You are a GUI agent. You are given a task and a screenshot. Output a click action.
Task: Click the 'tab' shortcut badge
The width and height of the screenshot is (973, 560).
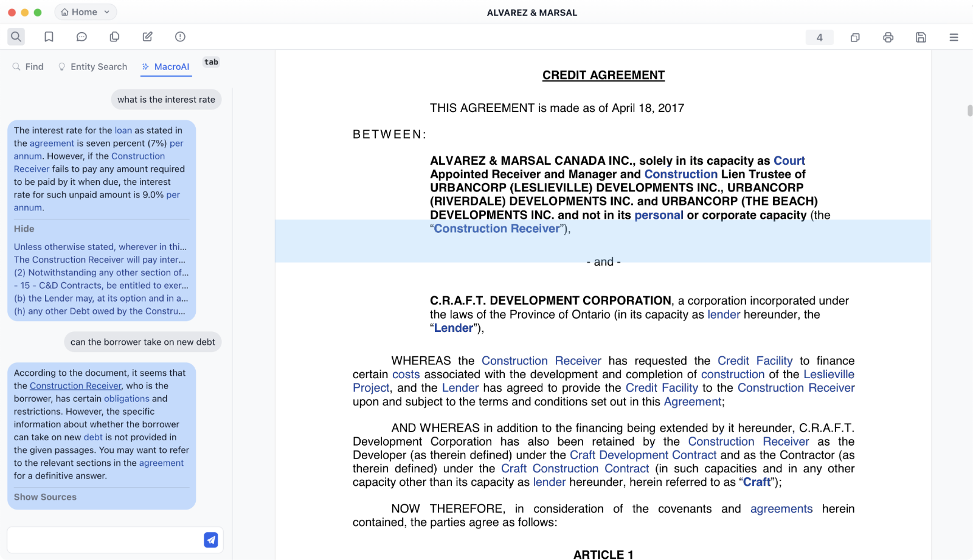tap(211, 62)
